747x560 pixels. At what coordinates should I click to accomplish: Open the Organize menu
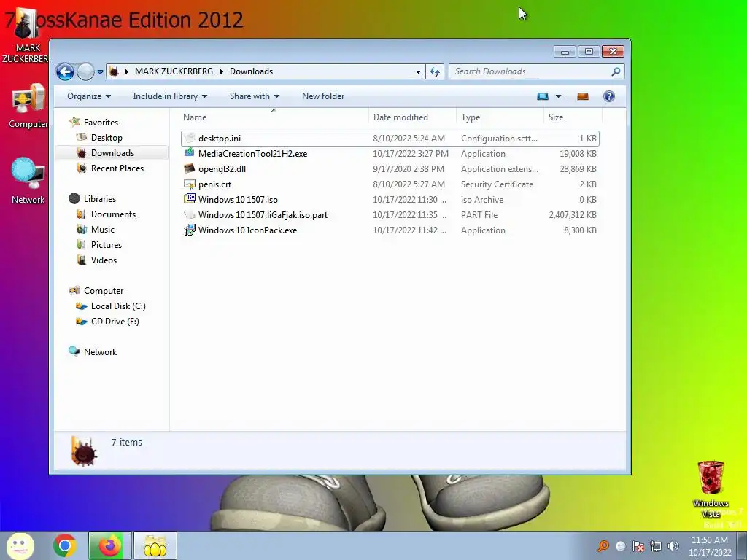point(89,96)
